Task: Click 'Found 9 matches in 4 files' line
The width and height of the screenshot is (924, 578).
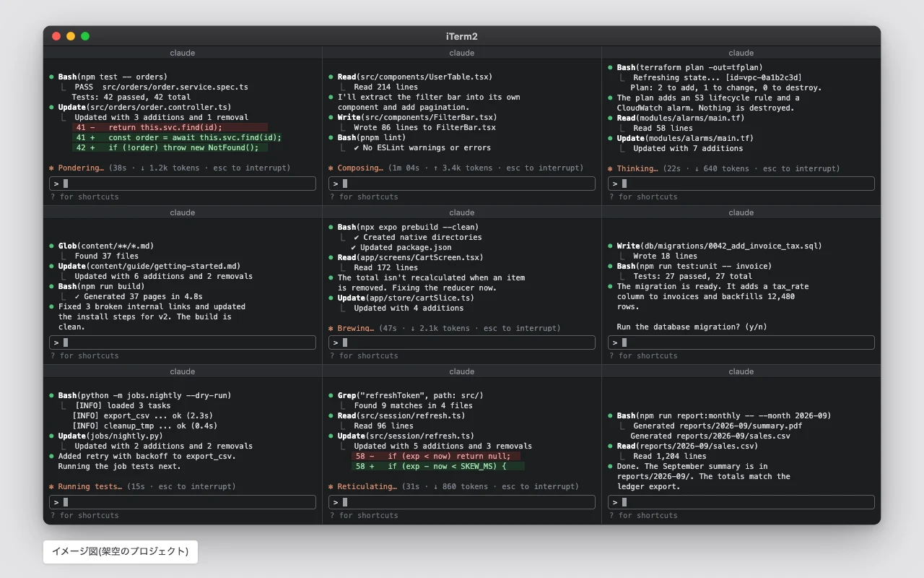Action: click(x=413, y=405)
